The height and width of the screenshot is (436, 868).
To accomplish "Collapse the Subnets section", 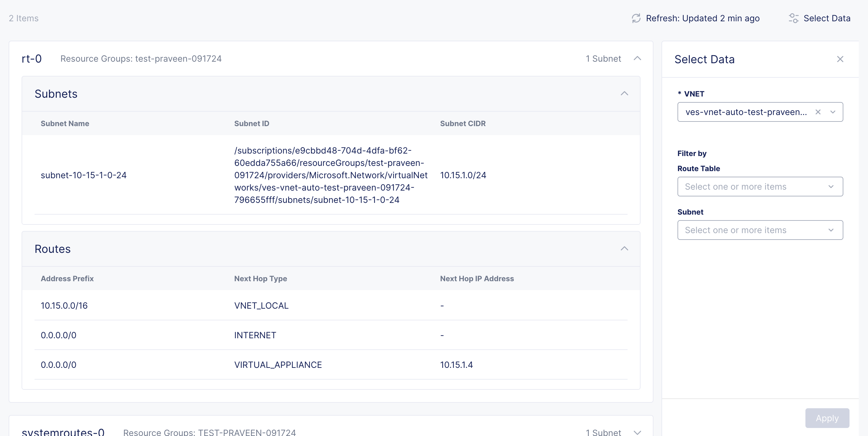I will pos(625,94).
